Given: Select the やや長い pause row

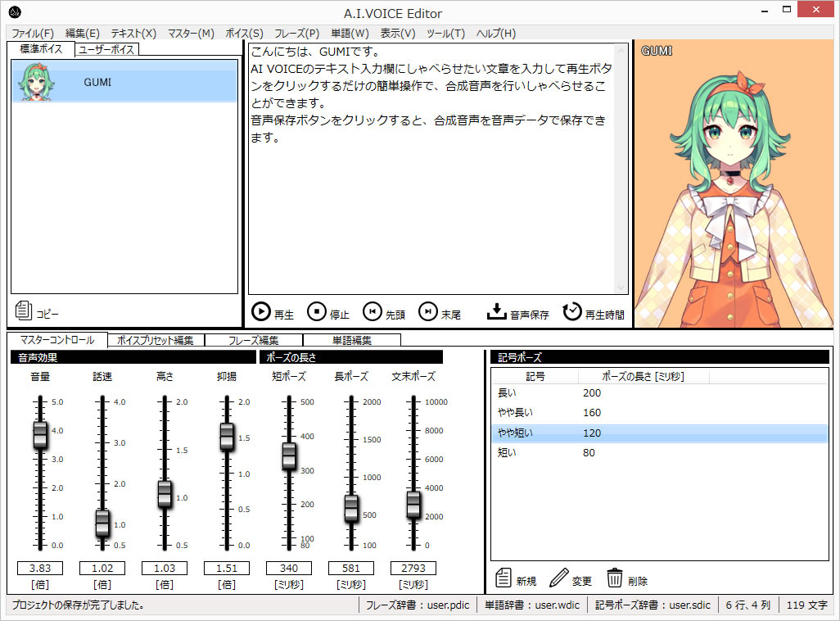Looking at the screenshot, I should click(x=659, y=413).
